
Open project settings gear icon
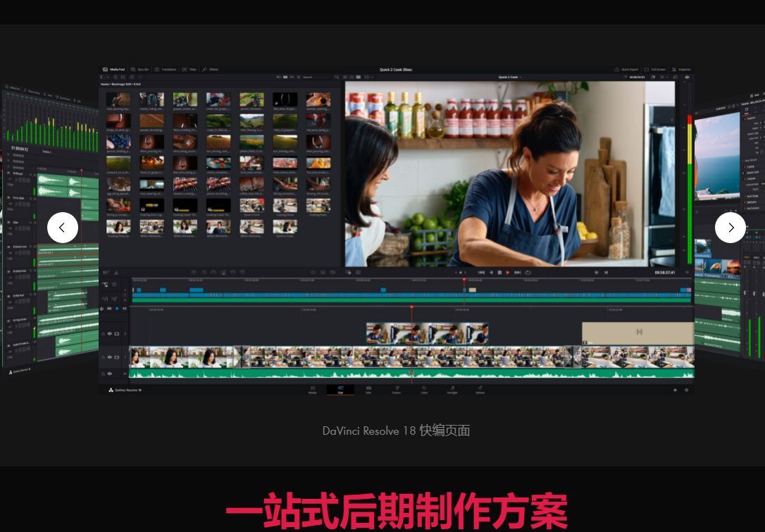(686, 390)
